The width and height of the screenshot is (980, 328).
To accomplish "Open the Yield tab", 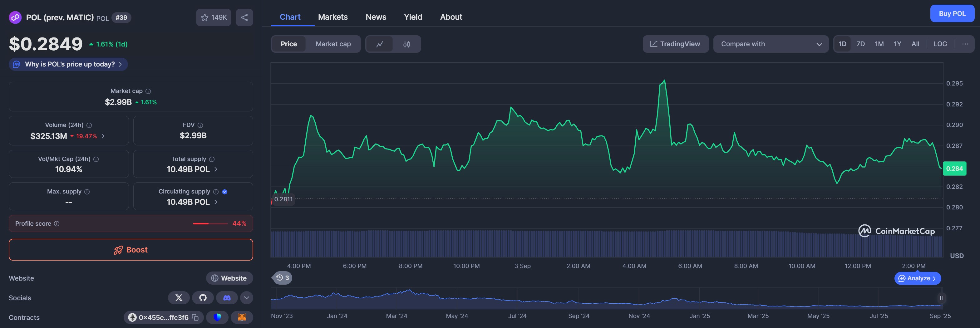I will tap(413, 17).
